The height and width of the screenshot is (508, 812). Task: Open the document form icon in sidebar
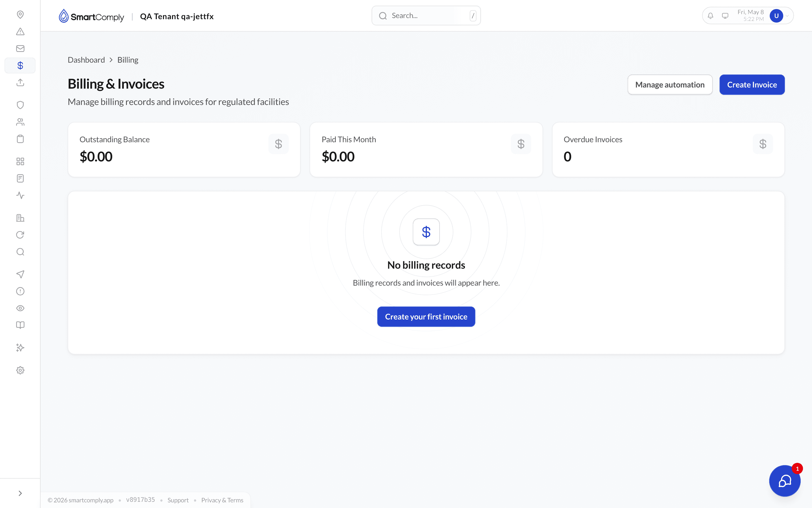click(20, 178)
